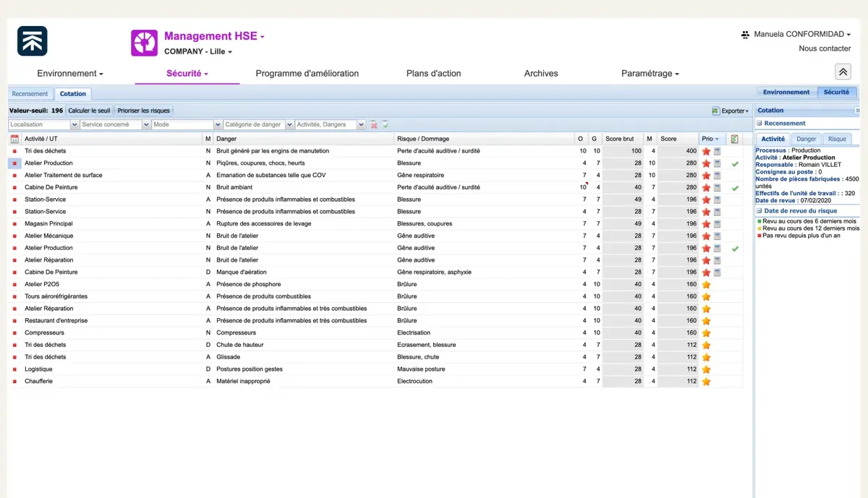Open the Localisation filter dropdown

(x=75, y=125)
